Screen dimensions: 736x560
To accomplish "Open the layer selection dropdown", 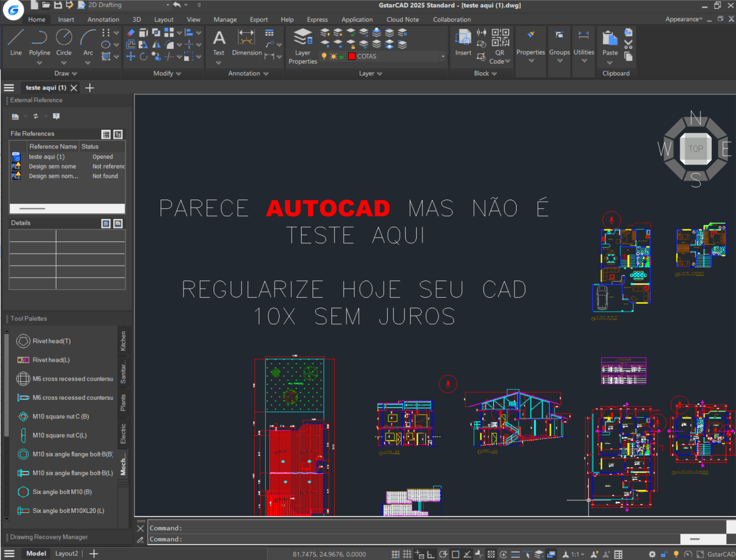I will [x=441, y=56].
